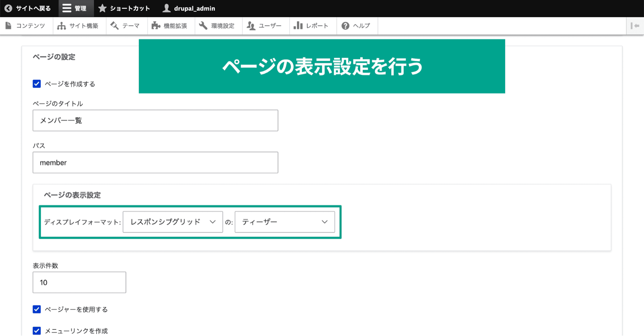Select the 管理 toolbar tab
The image size is (644, 336).
point(76,8)
